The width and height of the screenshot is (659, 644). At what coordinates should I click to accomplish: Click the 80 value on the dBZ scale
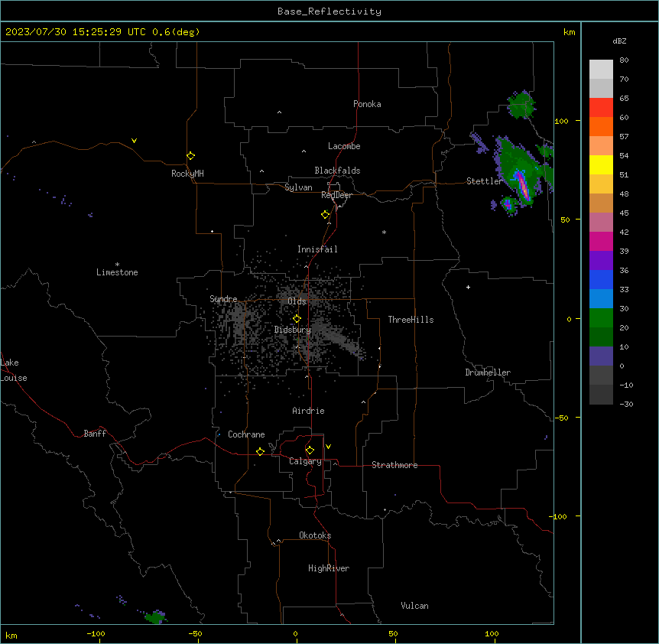[x=624, y=60]
